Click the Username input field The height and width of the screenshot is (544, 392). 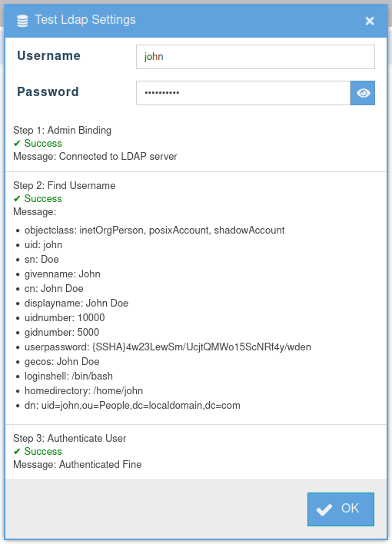[255, 57]
